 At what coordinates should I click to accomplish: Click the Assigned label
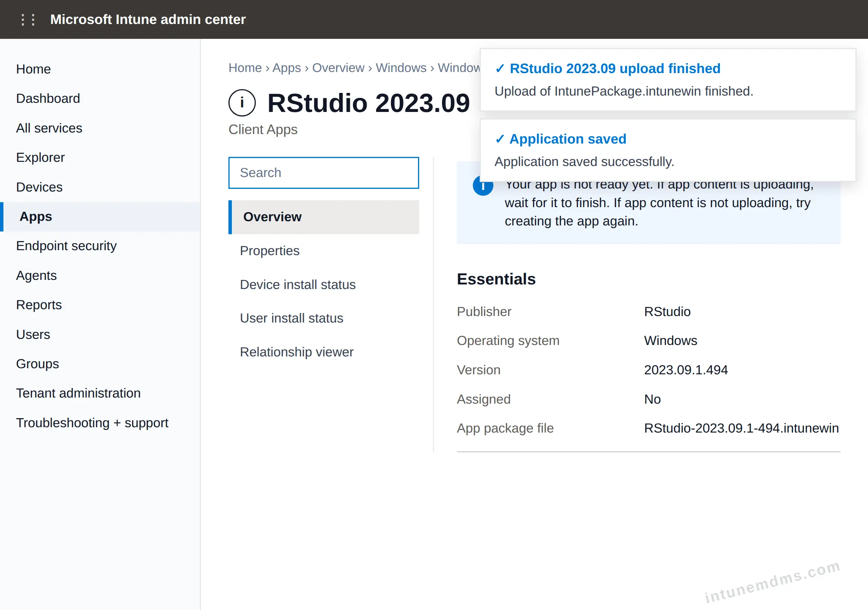click(483, 399)
